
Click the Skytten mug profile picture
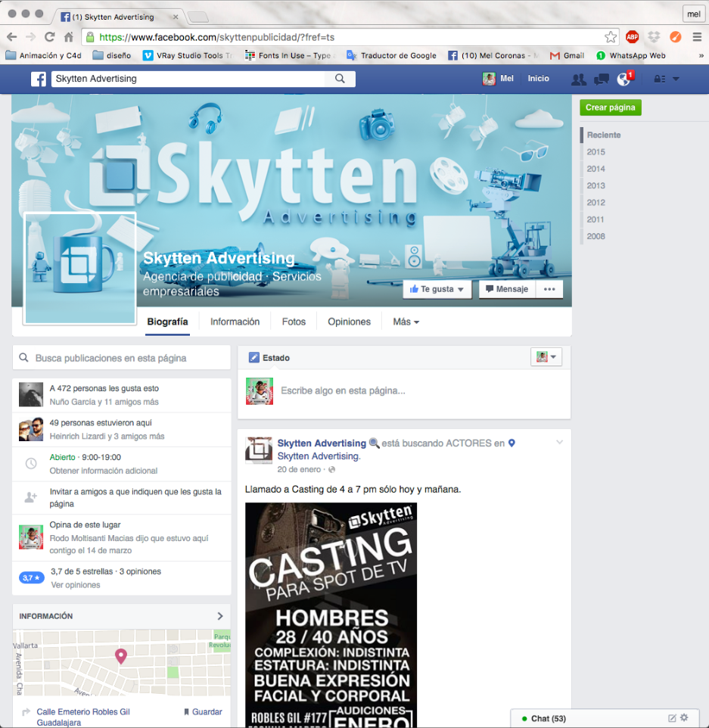pyautogui.click(x=80, y=269)
